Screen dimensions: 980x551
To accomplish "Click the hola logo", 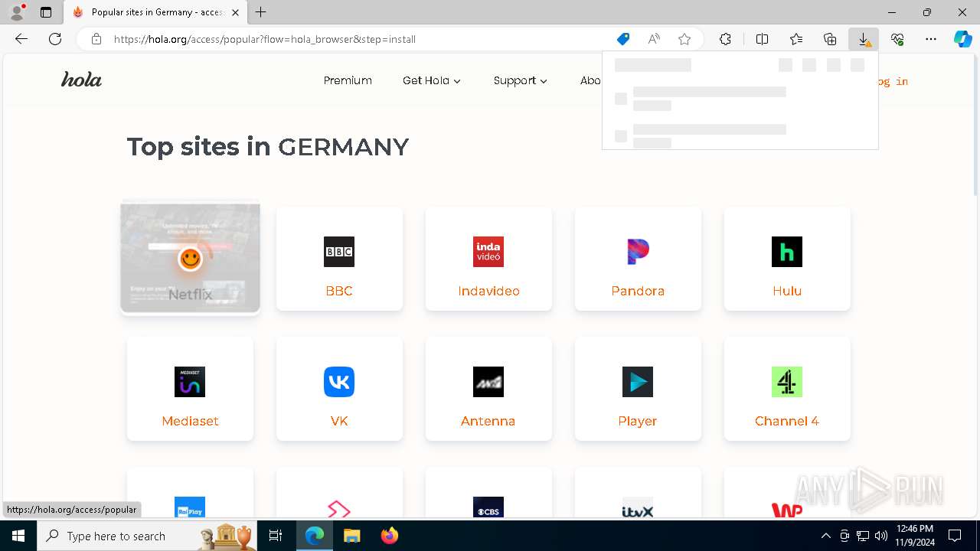I will click(x=81, y=80).
